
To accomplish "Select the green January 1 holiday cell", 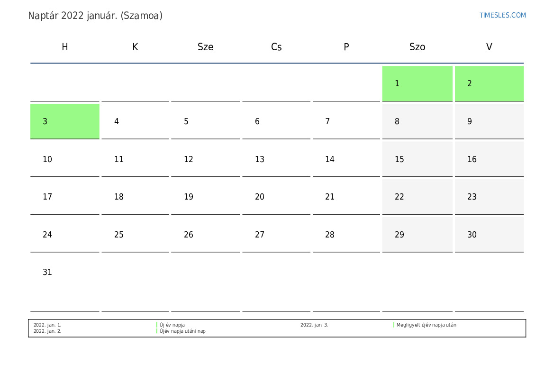I will [x=417, y=83].
